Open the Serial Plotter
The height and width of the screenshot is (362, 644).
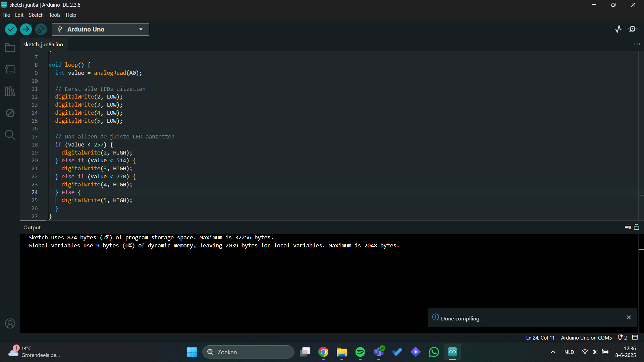618,29
